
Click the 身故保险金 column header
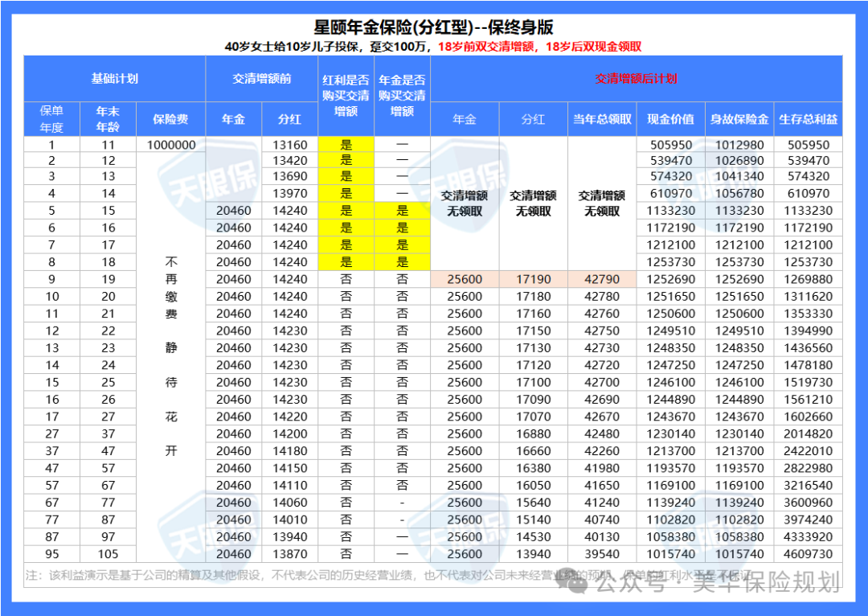pyautogui.click(x=739, y=119)
